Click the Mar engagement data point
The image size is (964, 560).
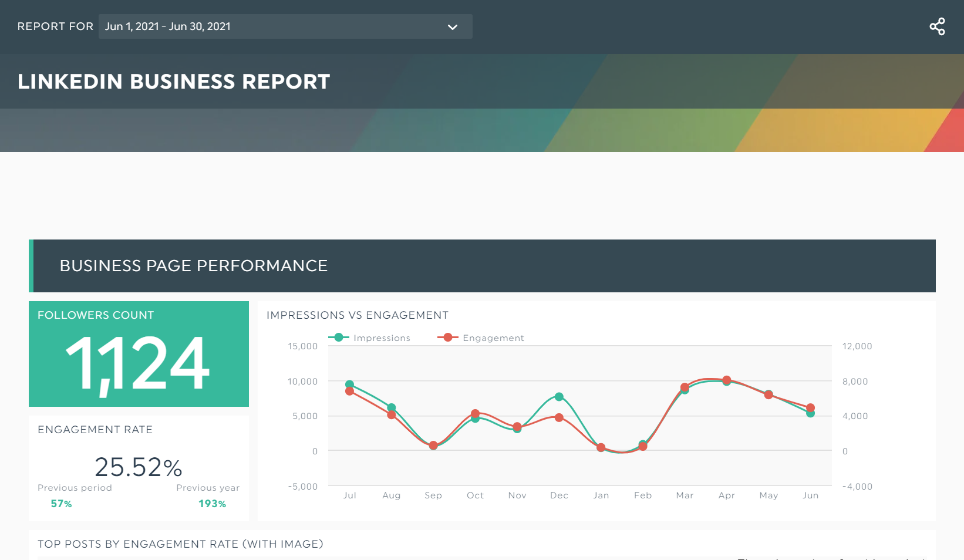coord(685,387)
